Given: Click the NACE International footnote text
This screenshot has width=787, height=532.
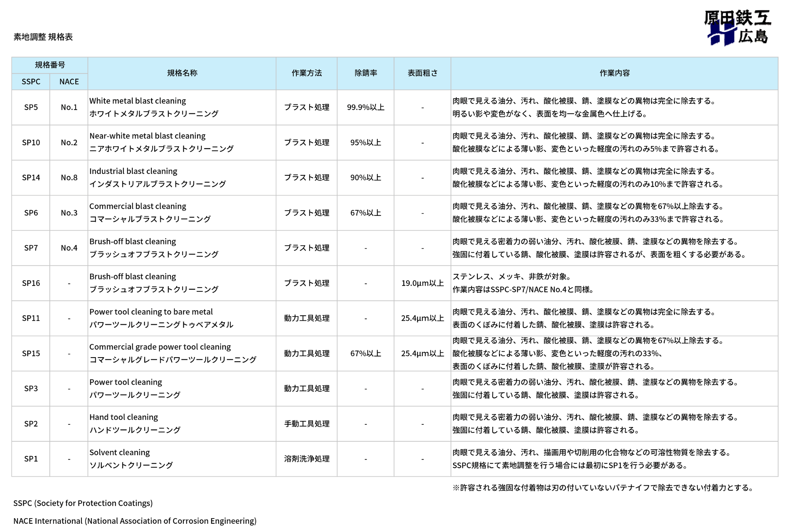Looking at the screenshot, I should (x=135, y=521).
